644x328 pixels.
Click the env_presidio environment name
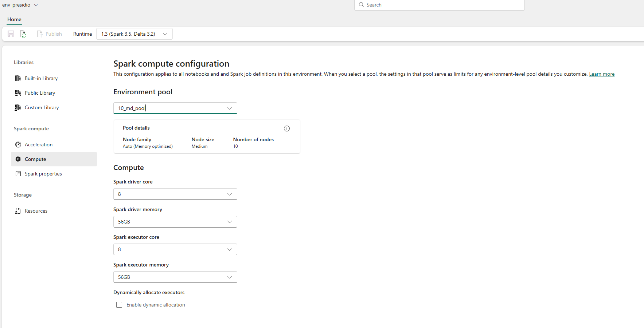[x=16, y=5]
